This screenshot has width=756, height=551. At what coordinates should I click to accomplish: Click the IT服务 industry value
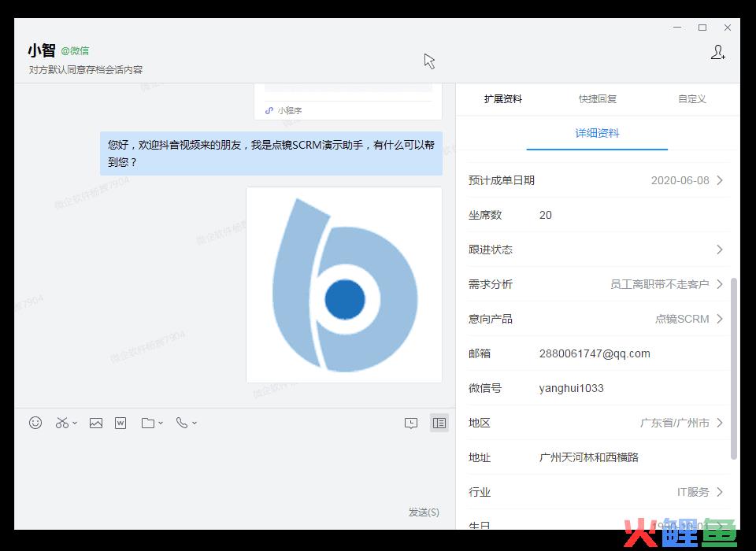coord(693,492)
